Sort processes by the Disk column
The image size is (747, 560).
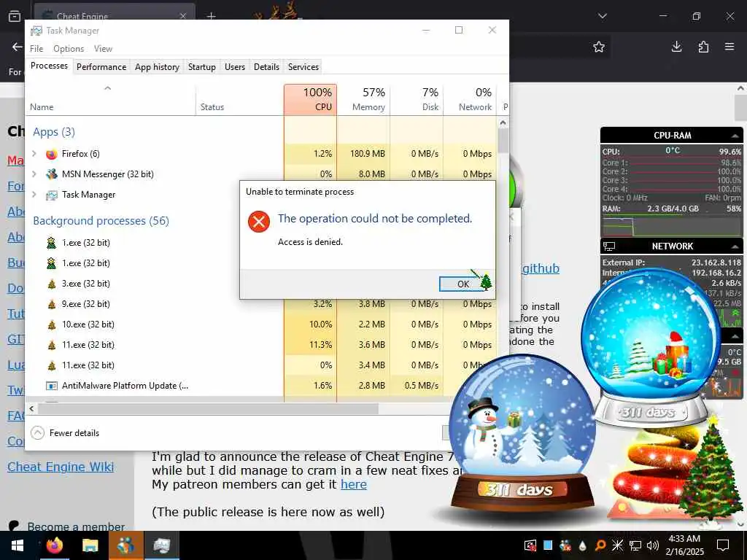[417, 99]
